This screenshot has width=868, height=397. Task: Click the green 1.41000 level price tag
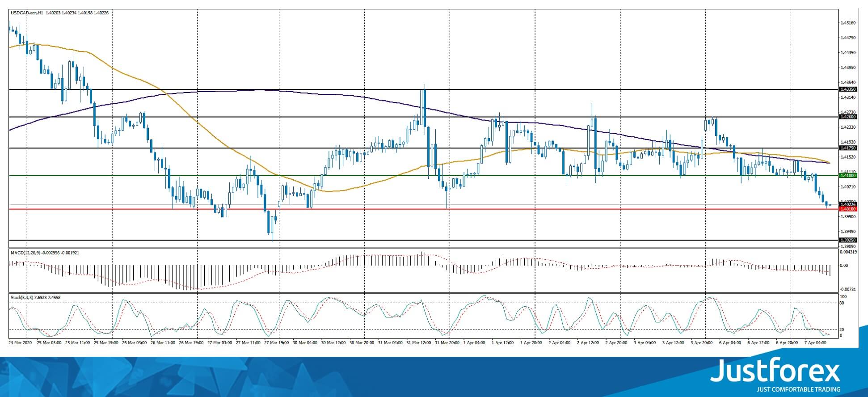[x=848, y=176]
